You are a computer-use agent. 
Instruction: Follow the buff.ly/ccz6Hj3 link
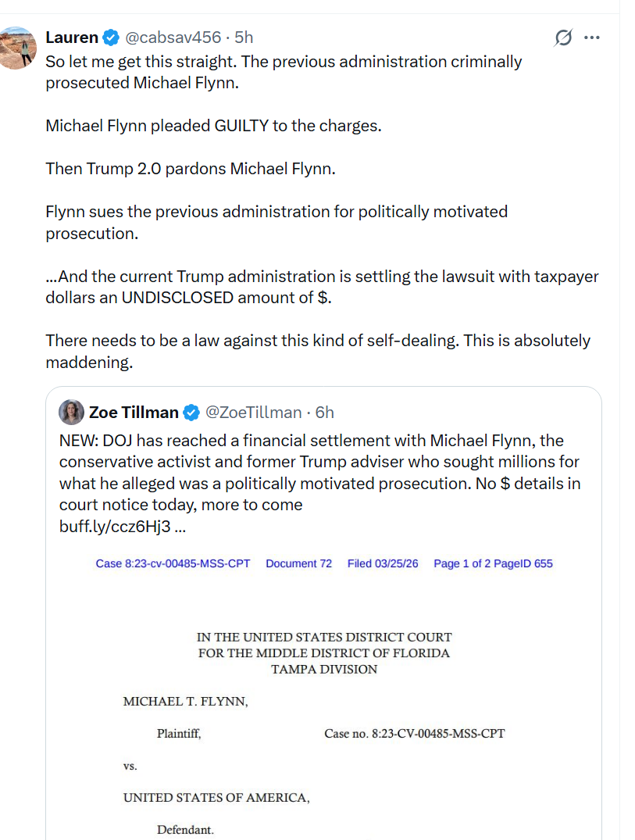point(116,527)
